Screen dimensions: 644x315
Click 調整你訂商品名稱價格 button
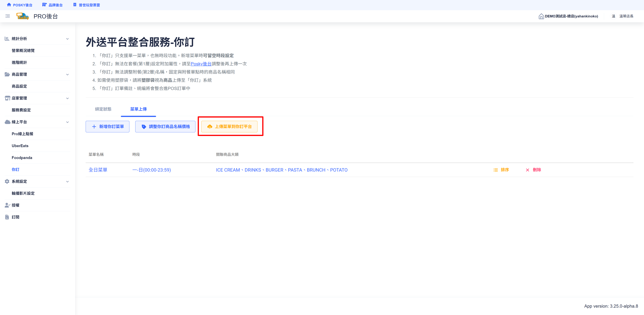click(x=165, y=127)
